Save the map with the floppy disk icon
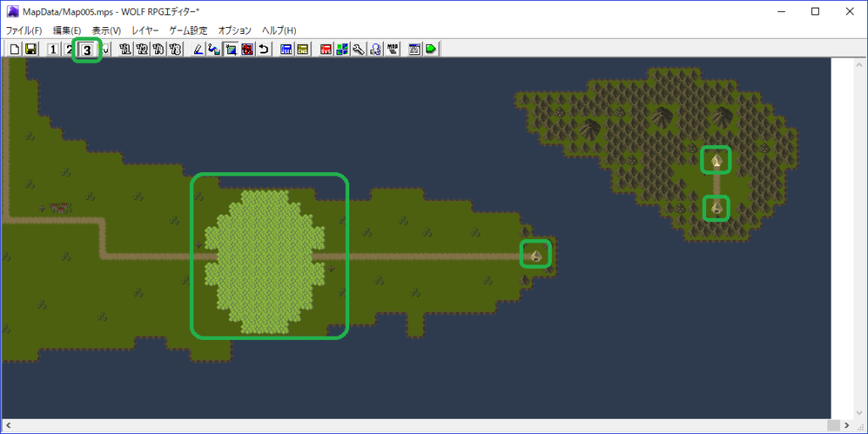The image size is (868, 434). coord(31,49)
